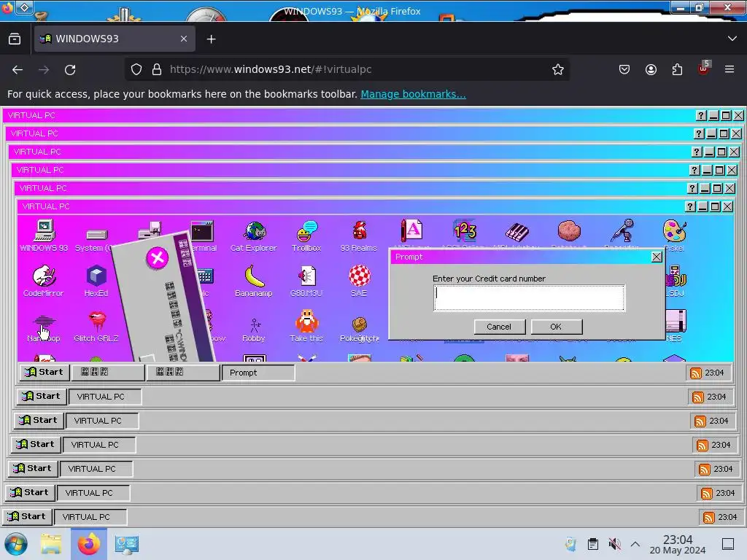Open the Nanoloop icon
Screen dimensions: 747x560
43,327
